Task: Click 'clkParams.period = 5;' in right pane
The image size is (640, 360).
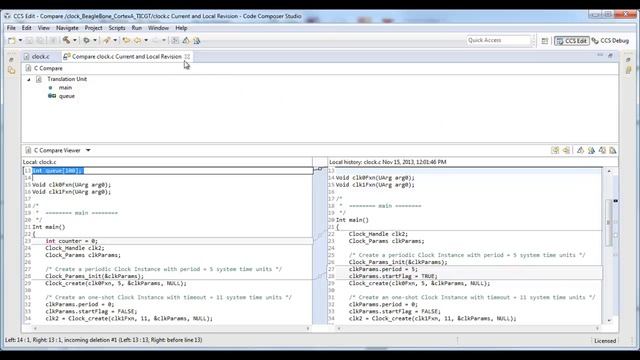Action: (x=383, y=269)
